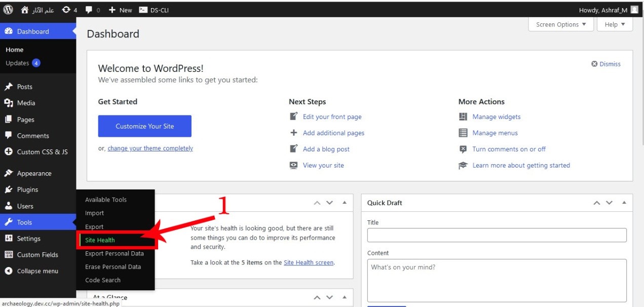
Task: Click the plus New icon in admin bar
Action: point(112,10)
